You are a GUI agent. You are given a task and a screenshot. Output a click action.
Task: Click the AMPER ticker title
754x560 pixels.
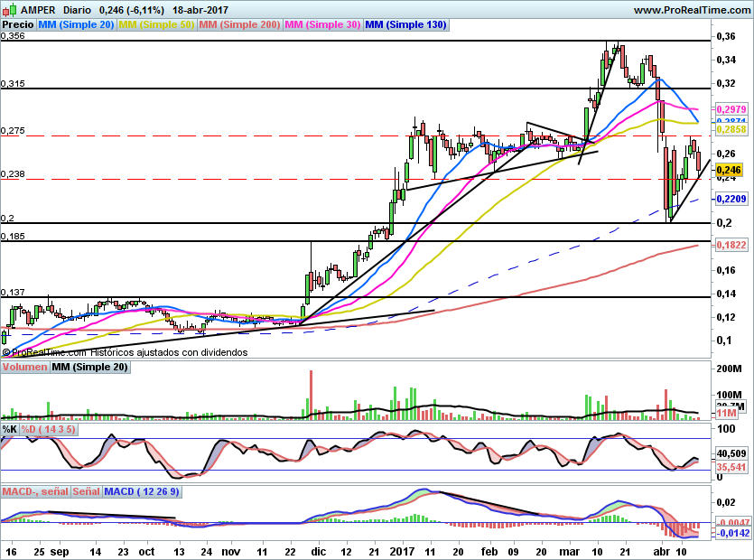(30, 9)
